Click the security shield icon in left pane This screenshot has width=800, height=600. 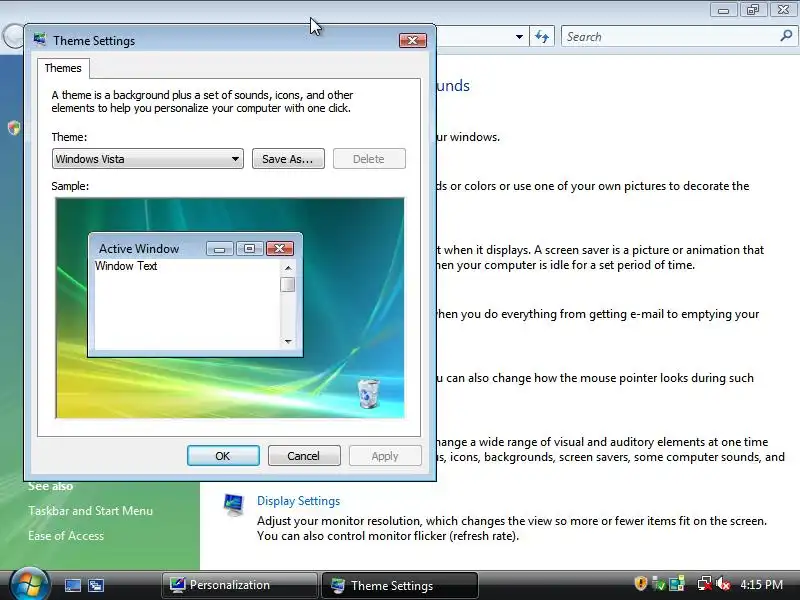pos(14,128)
